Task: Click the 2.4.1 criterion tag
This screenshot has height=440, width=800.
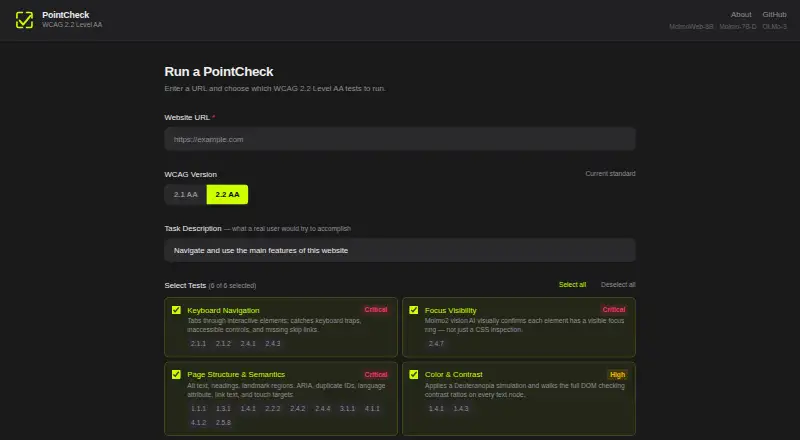Action: [248, 344]
